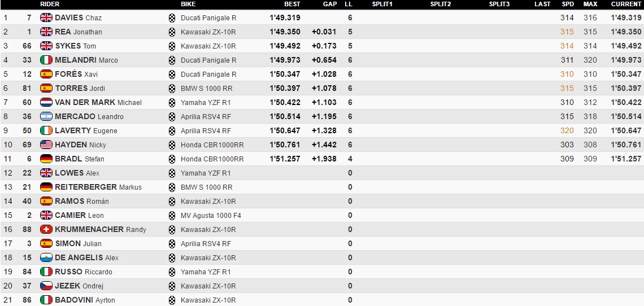This screenshot has height=306, width=644.
Task: Click the CURRENT column header
Action: click(x=626, y=4)
